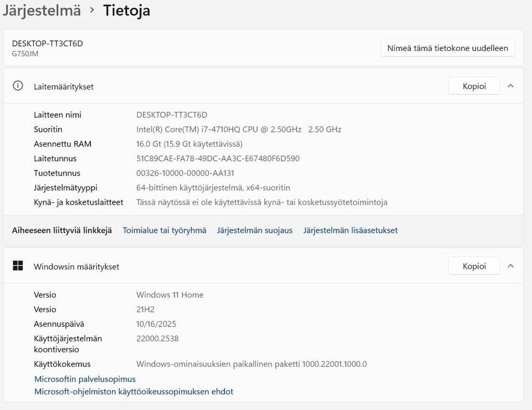
Task: Copy Windows specifications with Kopioi button
Action: coord(474,266)
